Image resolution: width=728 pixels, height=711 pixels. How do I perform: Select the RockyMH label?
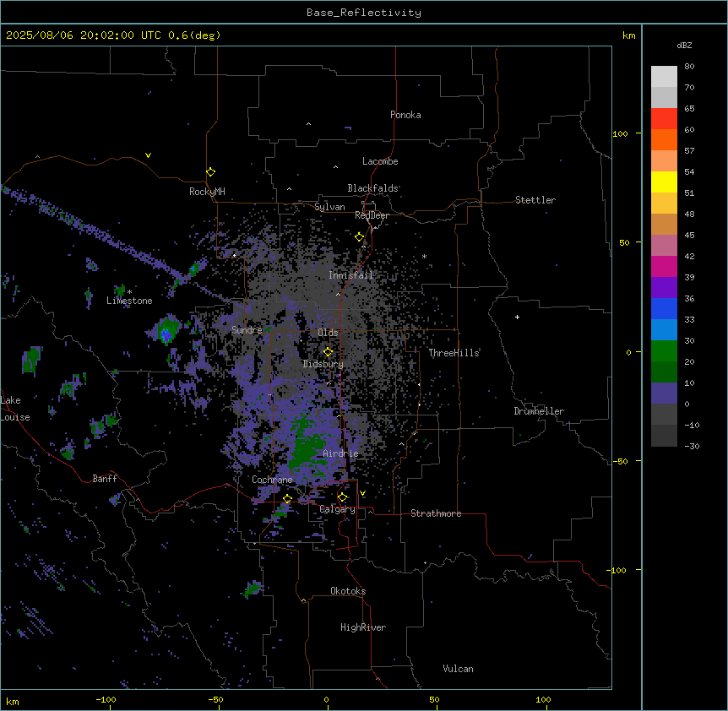point(207,192)
